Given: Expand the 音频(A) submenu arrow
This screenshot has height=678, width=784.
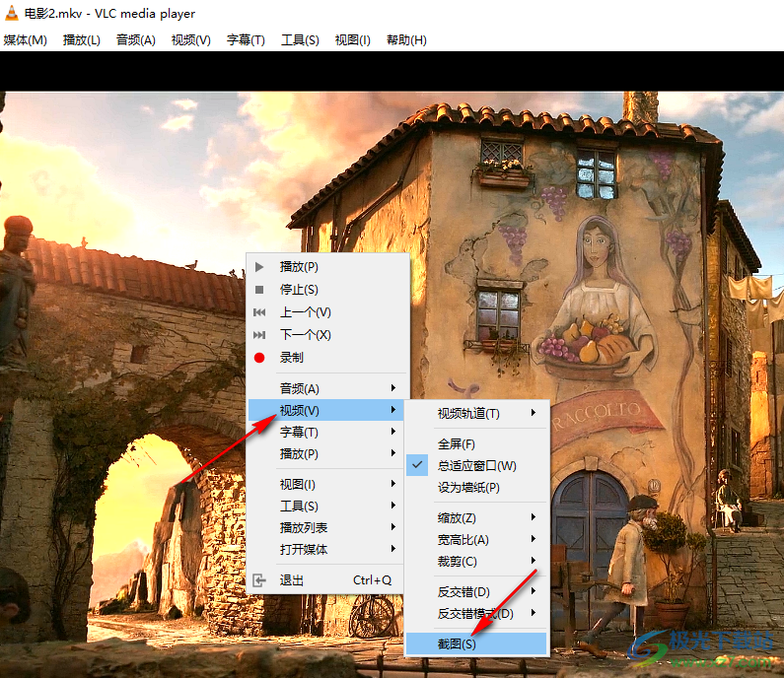Looking at the screenshot, I should pyautogui.click(x=393, y=388).
